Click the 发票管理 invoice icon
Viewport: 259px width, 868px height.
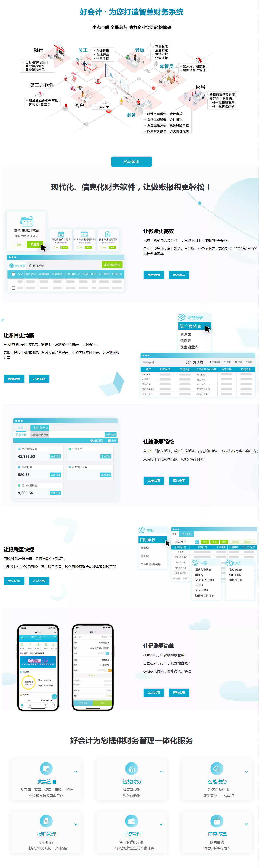coord(46,769)
